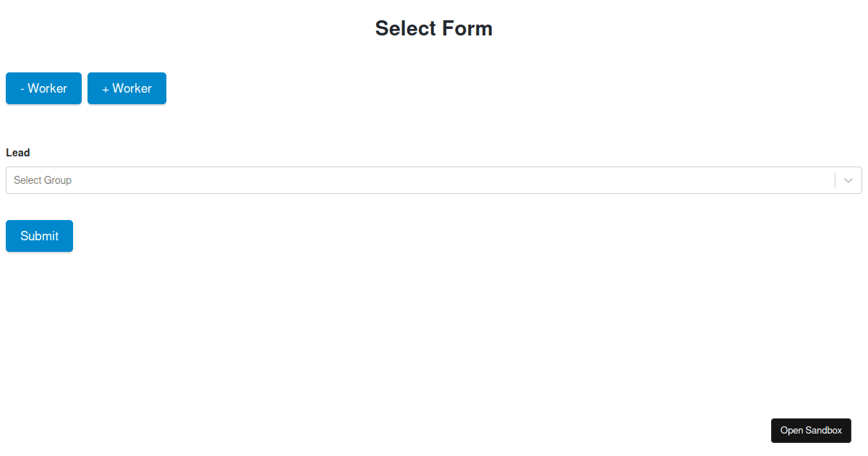Click the blue Submit button

tap(39, 236)
